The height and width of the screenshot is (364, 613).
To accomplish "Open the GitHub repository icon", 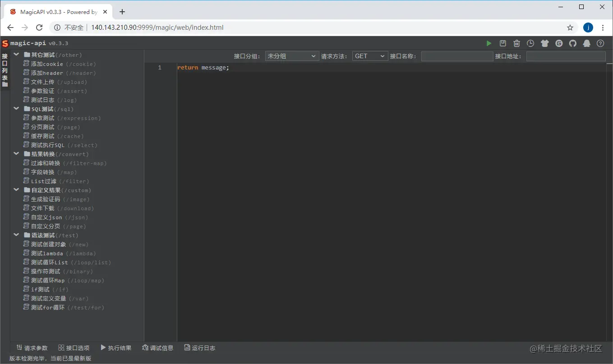I will [573, 43].
